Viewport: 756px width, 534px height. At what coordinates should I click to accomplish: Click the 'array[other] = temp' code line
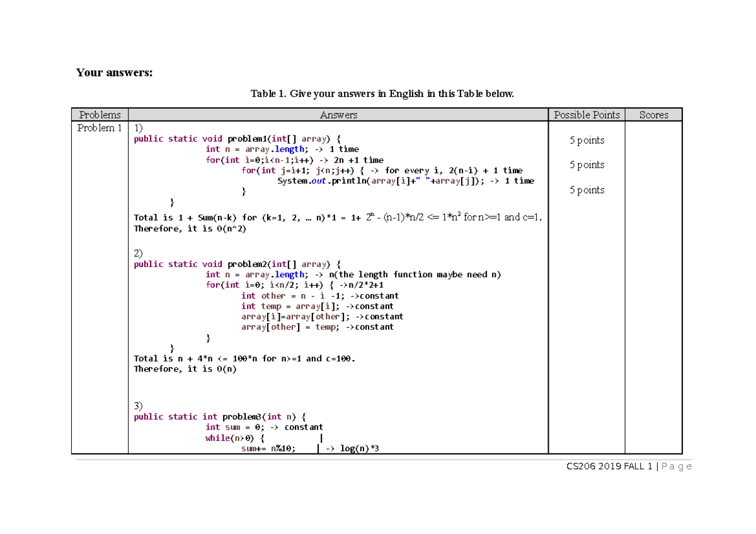pos(317,327)
